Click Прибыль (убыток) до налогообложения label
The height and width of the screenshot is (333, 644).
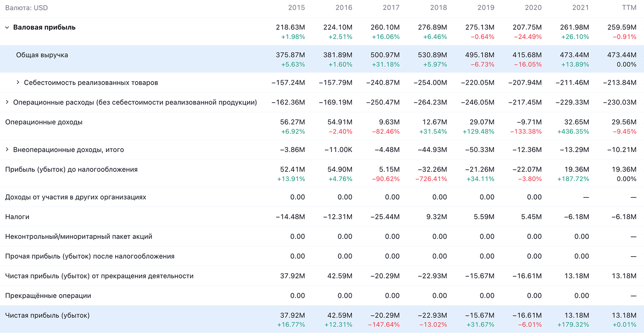pyautogui.click(x=71, y=169)
